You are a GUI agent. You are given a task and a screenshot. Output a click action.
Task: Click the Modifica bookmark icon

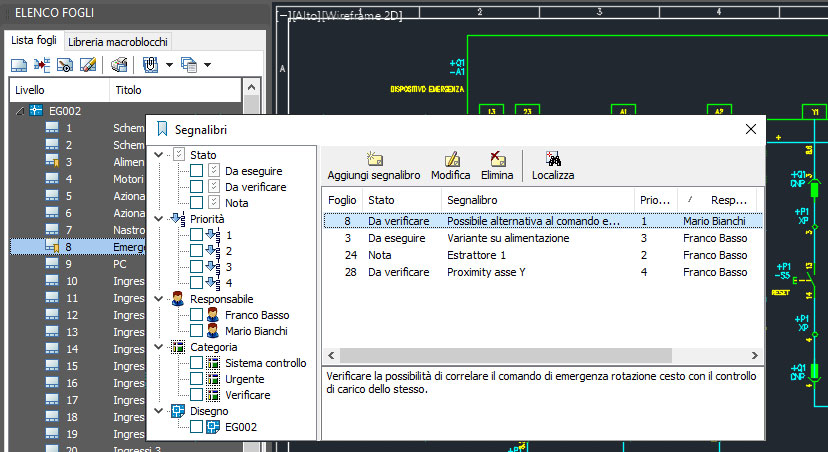click(x=450, y=159)
